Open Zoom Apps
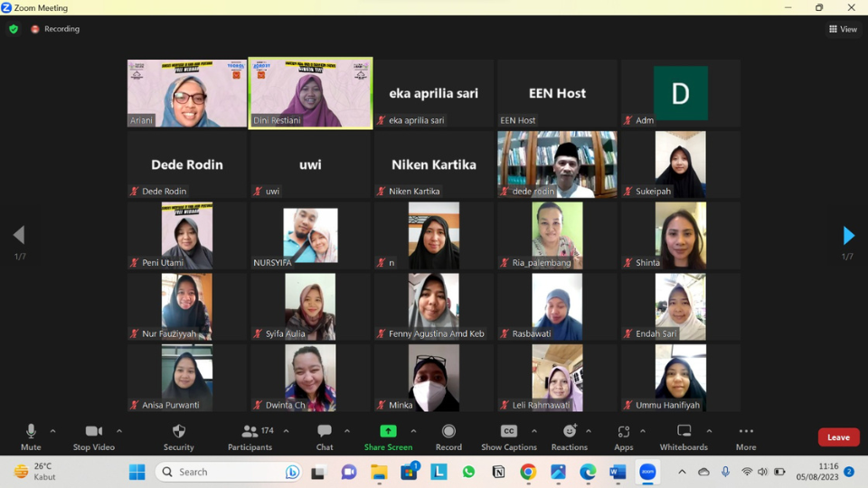The height and width of the screenshot is (488, 868). click(623, 437)
